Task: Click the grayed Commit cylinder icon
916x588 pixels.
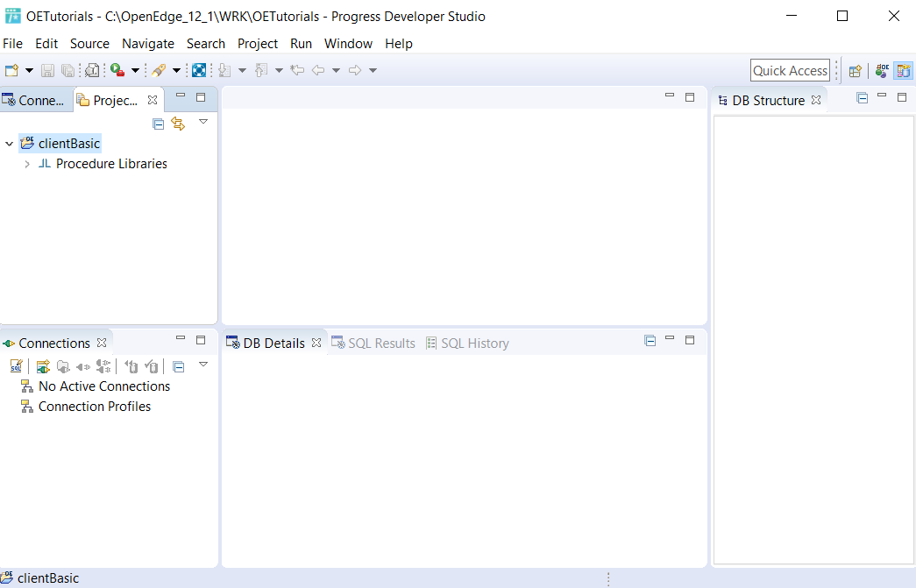Action: pyautogui.click(x=152, y=366)
